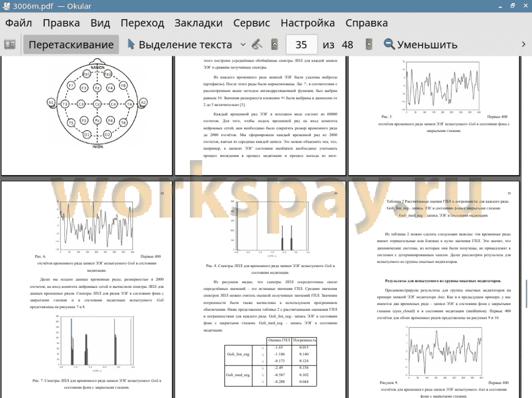Click the table value -1.63
Image resolution: width=532 pixels, height=398 pixels.
click(x=279, y=347)
